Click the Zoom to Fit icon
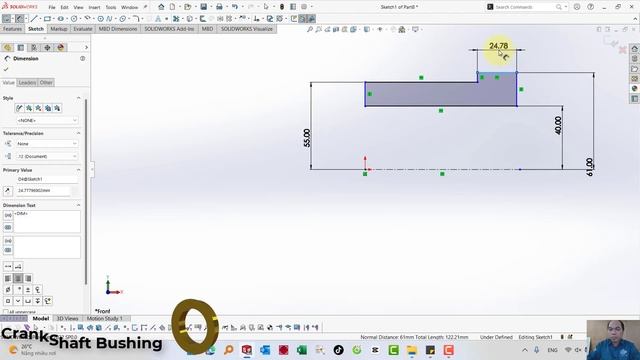 tap(310, 29)
